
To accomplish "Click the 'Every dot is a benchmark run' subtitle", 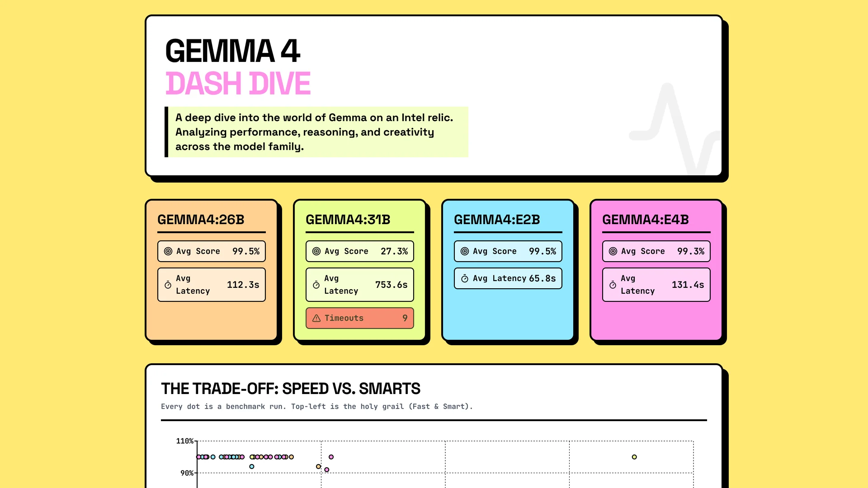I will click(317, 407).
